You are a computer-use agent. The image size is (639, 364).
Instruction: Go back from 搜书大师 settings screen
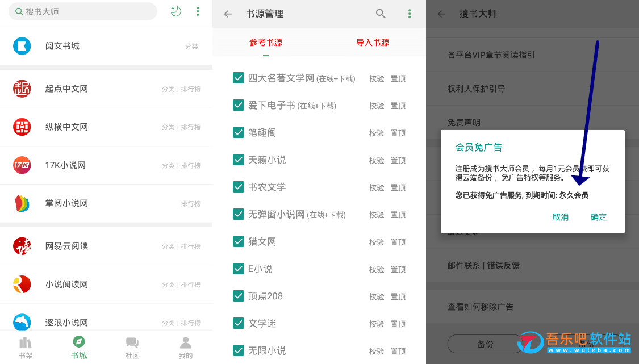click(441, 14)
